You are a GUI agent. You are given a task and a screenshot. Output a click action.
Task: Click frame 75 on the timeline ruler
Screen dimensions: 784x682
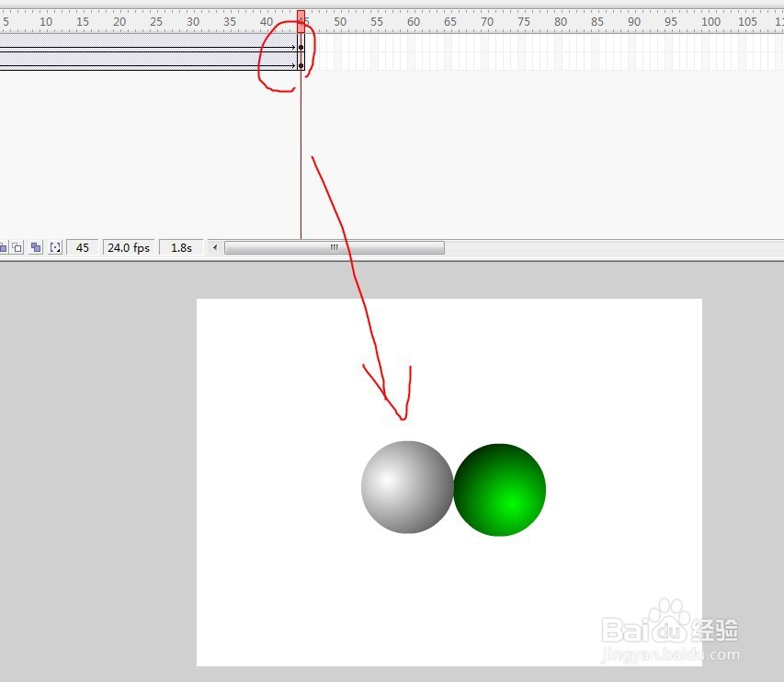524,21
